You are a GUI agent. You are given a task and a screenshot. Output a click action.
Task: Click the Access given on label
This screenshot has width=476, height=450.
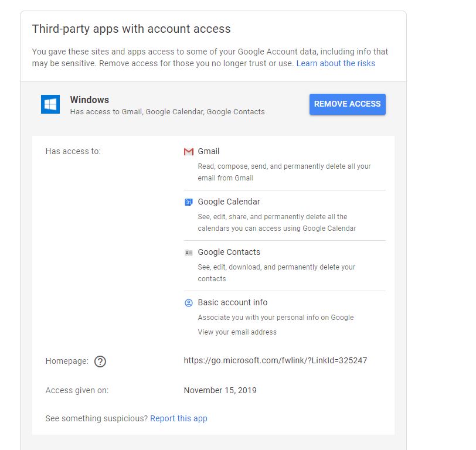(77, 390)
